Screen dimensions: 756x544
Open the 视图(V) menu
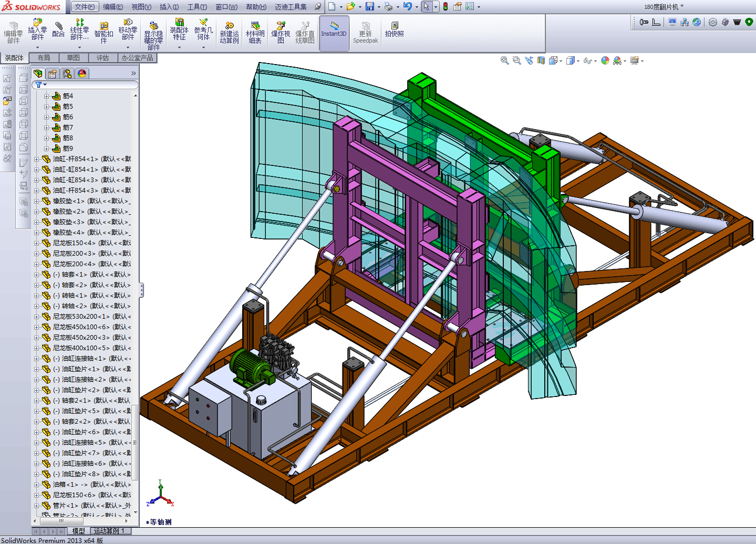pyautogui.click(x=141, y=7)
